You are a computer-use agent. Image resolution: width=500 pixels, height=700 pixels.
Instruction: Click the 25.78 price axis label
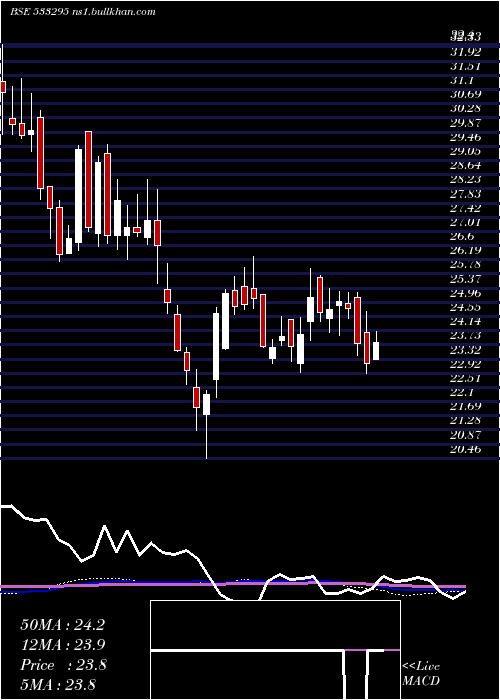[x=466, y=265]
